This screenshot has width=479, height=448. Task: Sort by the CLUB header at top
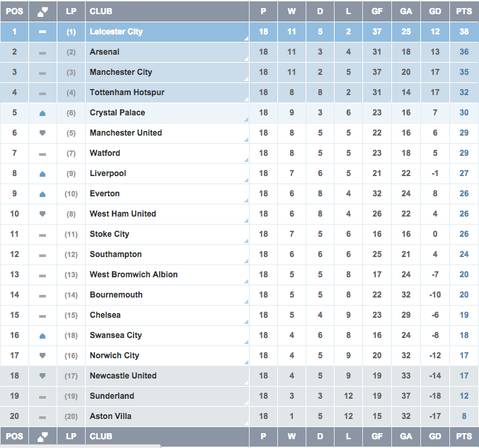coord(101,11)
